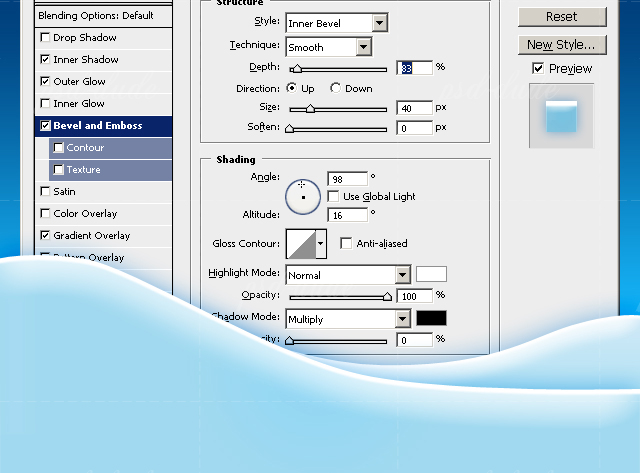Toggle the Outer Glow checkbox
This screenshot has height=473, width=640.
45,82
